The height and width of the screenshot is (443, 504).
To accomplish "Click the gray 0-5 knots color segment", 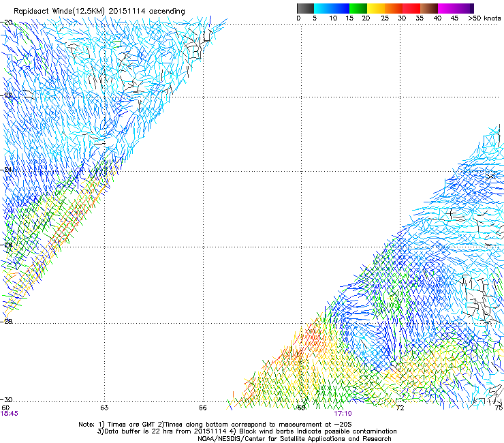I will [x=305, y=8].
